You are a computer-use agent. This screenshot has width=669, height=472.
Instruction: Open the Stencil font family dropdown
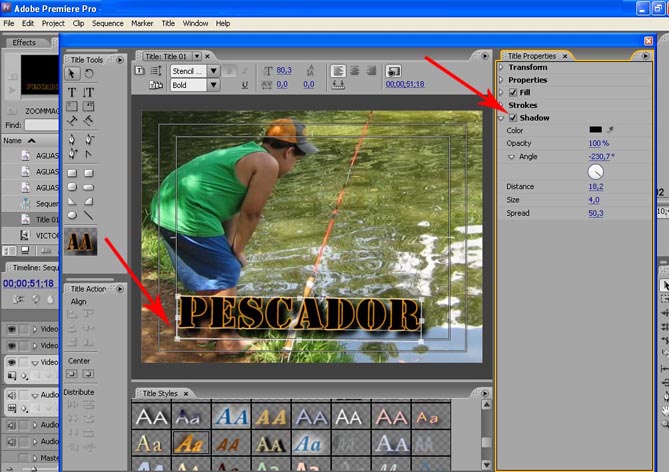214,71
